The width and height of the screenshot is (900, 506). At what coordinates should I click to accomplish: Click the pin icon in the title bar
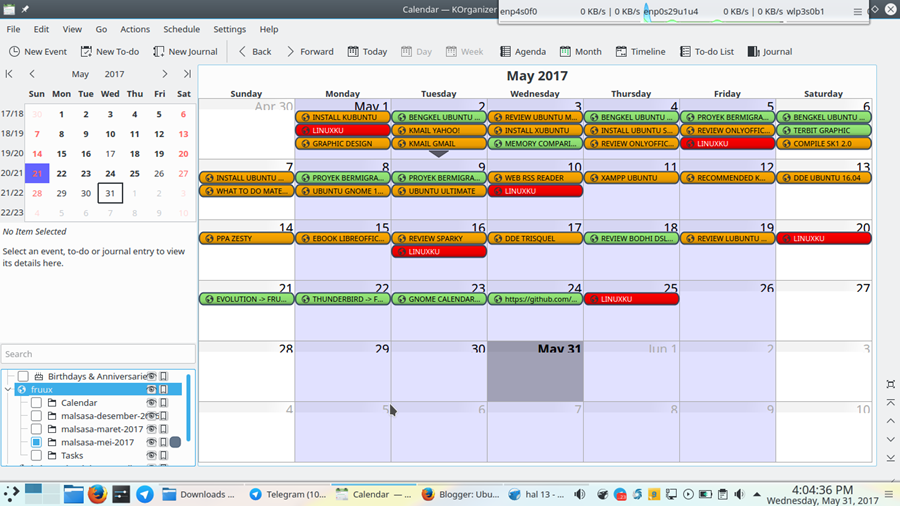click(x=25, y=9)
